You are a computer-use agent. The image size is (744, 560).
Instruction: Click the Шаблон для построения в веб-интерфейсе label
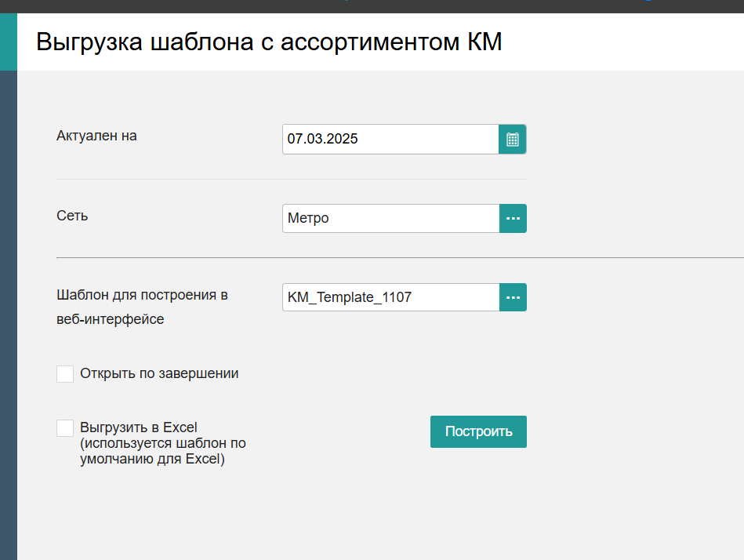point(143,307)
